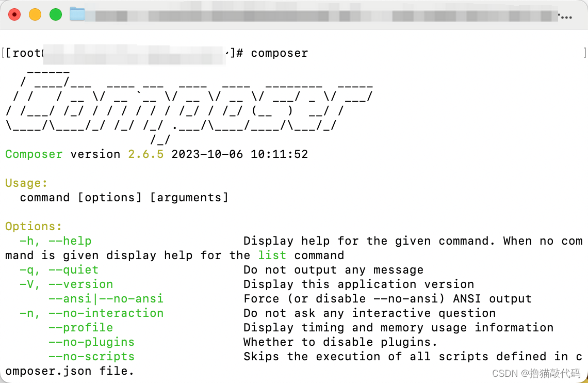Image resolution: width=588 pixels, height=383 pixels.
Task: Click 'Display timing and memory usage information'
Action: (399, 327)
